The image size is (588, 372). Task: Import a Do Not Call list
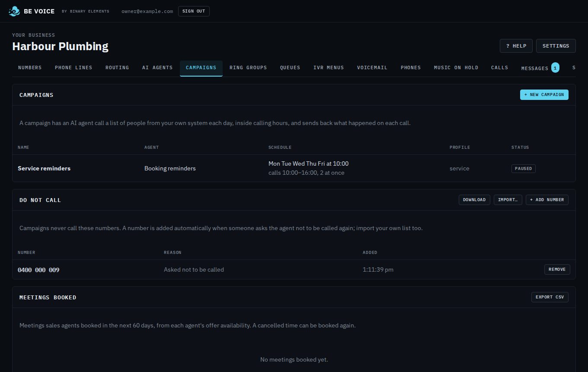(x=508, y=200)
